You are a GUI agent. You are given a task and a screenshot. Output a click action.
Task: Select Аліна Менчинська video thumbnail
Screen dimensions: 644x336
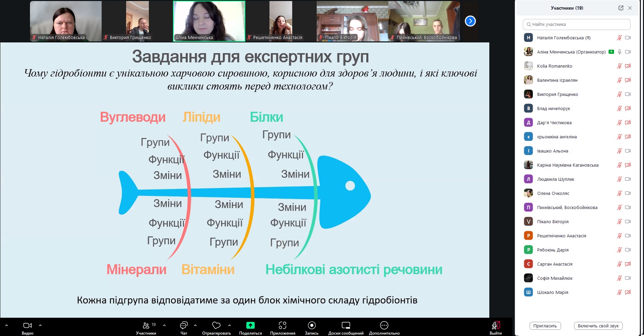pos(209,21)
